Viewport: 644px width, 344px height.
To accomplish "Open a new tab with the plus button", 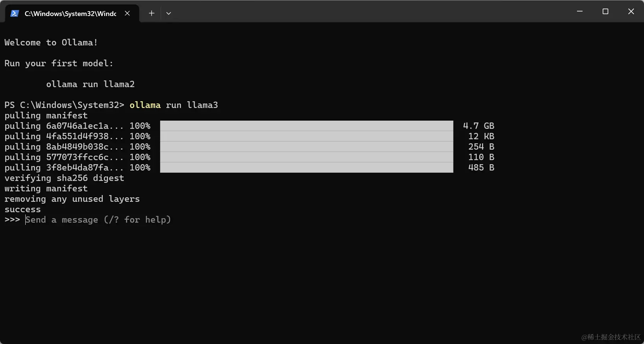I will click(152, 13).
